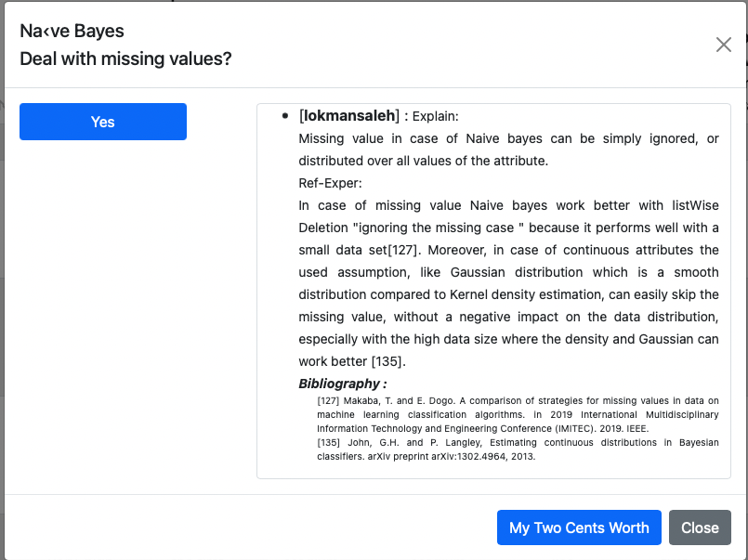Open My Two Cents Worth

pos(579,527)
